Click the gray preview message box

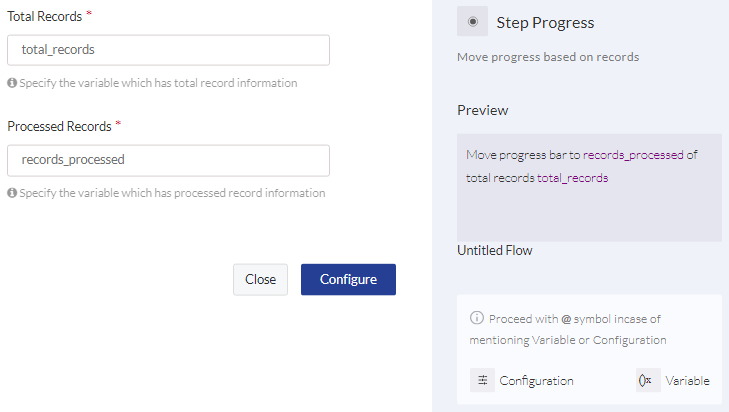point(589,187)
